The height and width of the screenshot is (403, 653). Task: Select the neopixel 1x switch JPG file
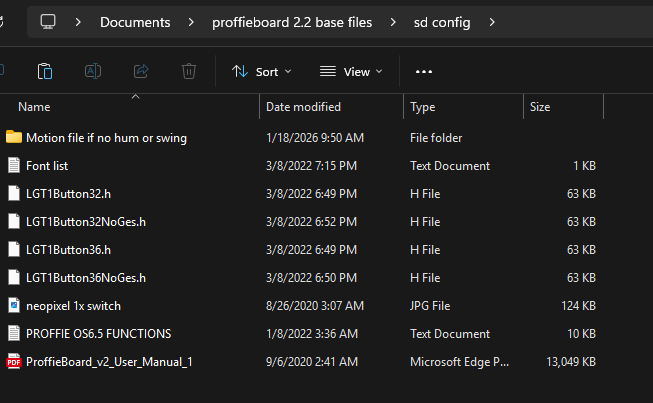tap(73, 305)
